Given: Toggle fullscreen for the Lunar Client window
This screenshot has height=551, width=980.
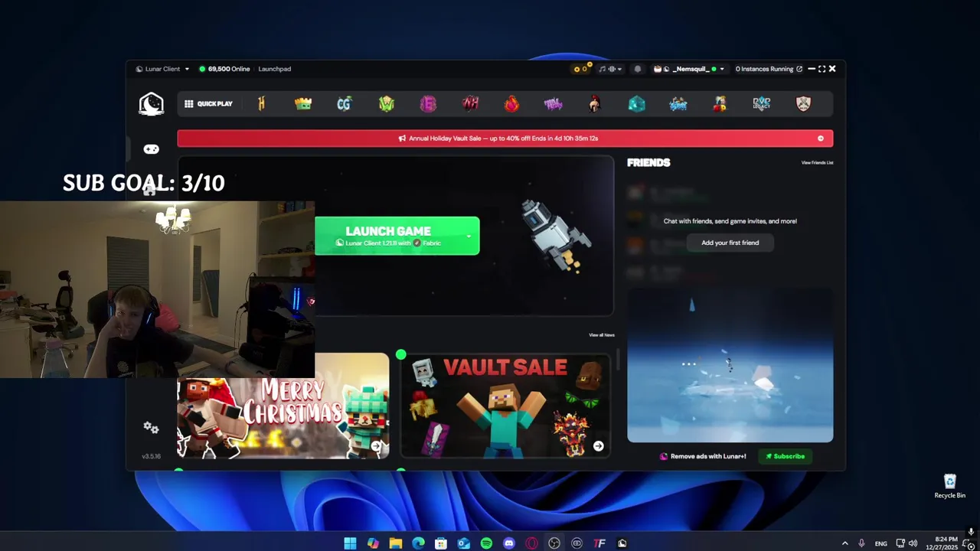Looking at the screenshot, I should 822,69.
